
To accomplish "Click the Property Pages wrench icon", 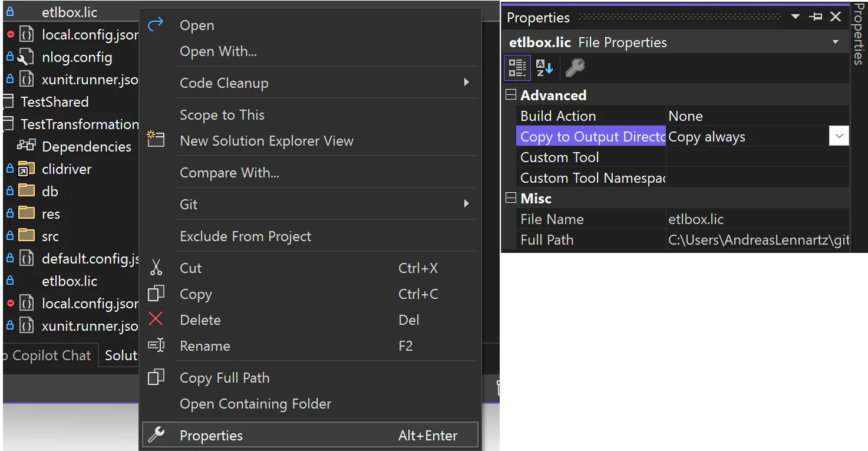I will click(x=575, y=67).
